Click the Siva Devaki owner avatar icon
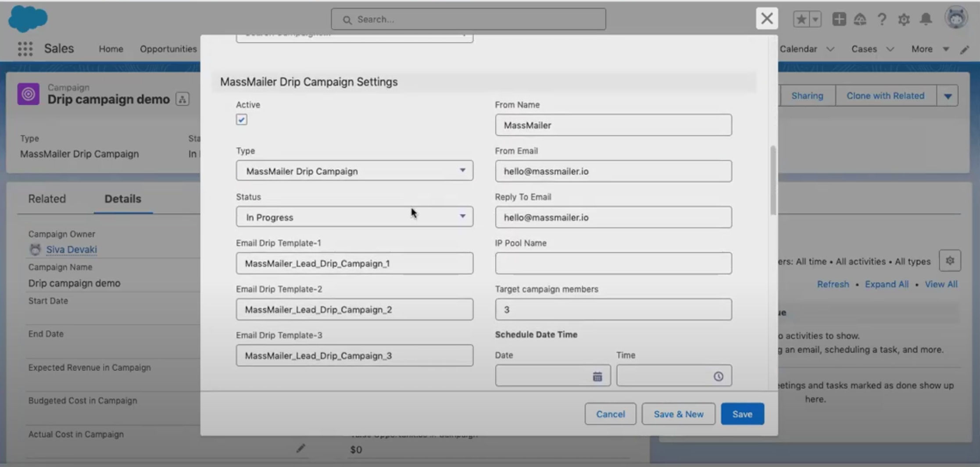The width and height of the screenshot is (980, 467). pyautogui.click(x=35, y=249)
